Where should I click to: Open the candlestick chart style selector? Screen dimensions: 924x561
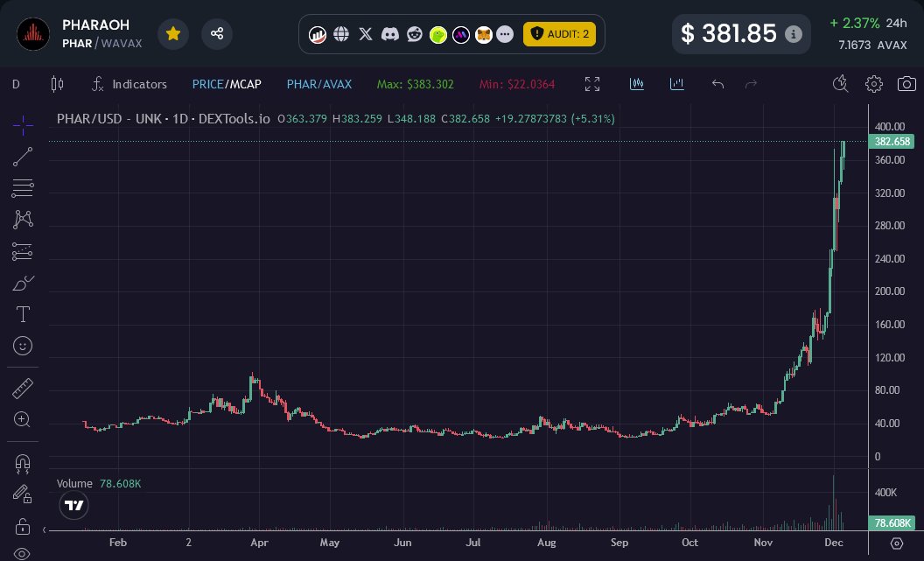57,84
